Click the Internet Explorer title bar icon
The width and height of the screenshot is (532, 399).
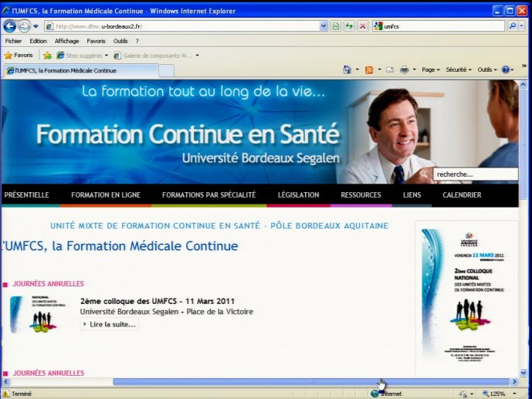[5, 11]
